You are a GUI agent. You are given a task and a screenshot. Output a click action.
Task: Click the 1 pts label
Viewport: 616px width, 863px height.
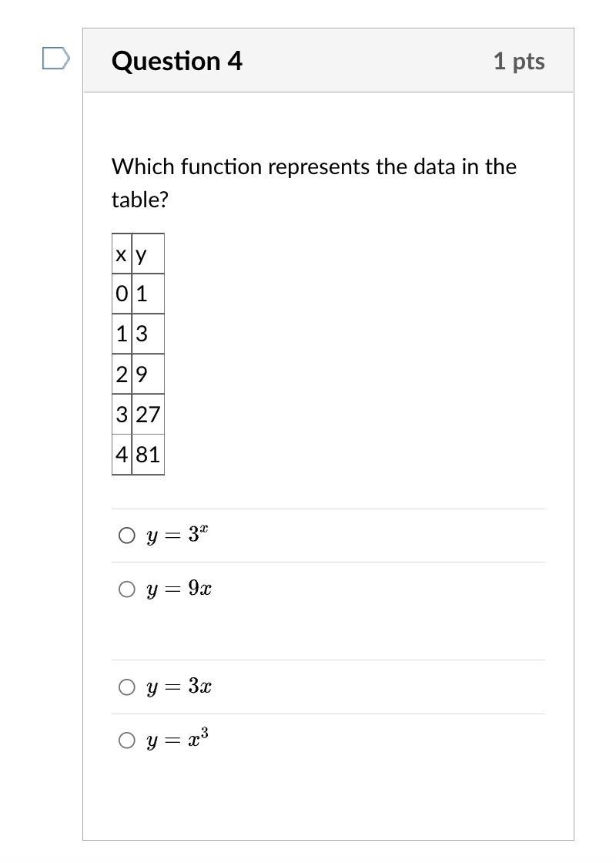pos(519,61)
